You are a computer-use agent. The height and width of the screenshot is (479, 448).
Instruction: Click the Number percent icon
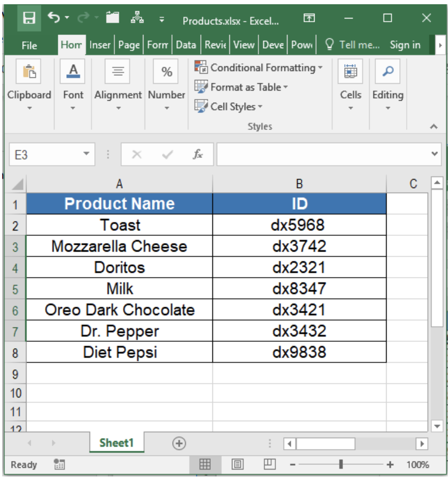coord(166,71)
